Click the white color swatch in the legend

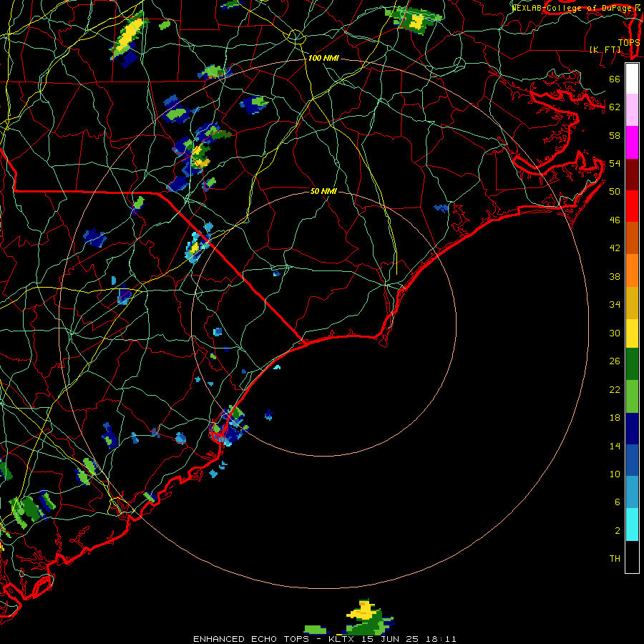tap(632, 79)
